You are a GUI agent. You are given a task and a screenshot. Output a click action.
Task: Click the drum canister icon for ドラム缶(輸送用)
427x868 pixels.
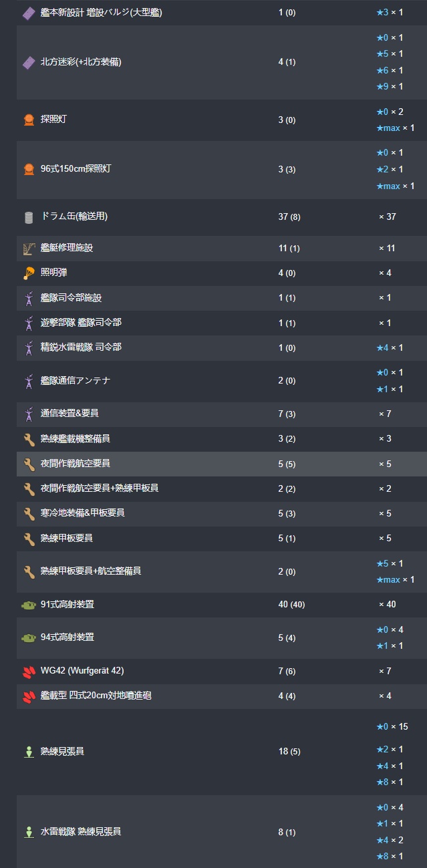(28, 217)
